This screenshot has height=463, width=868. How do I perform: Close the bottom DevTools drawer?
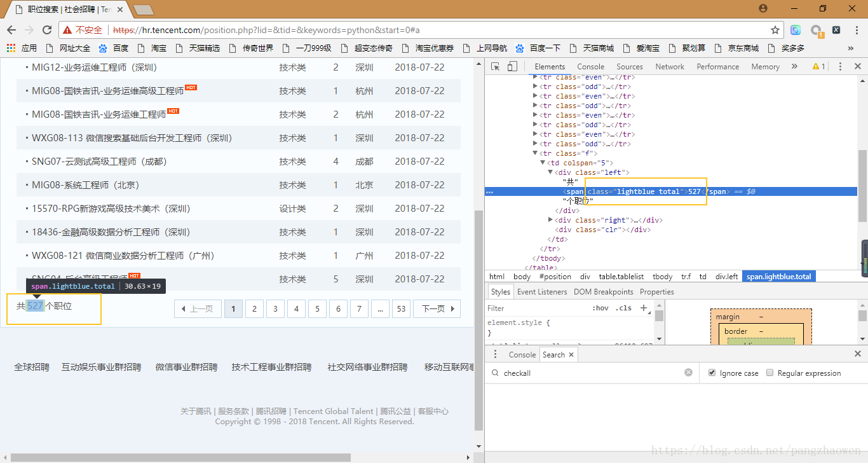[x=858, y=354]
